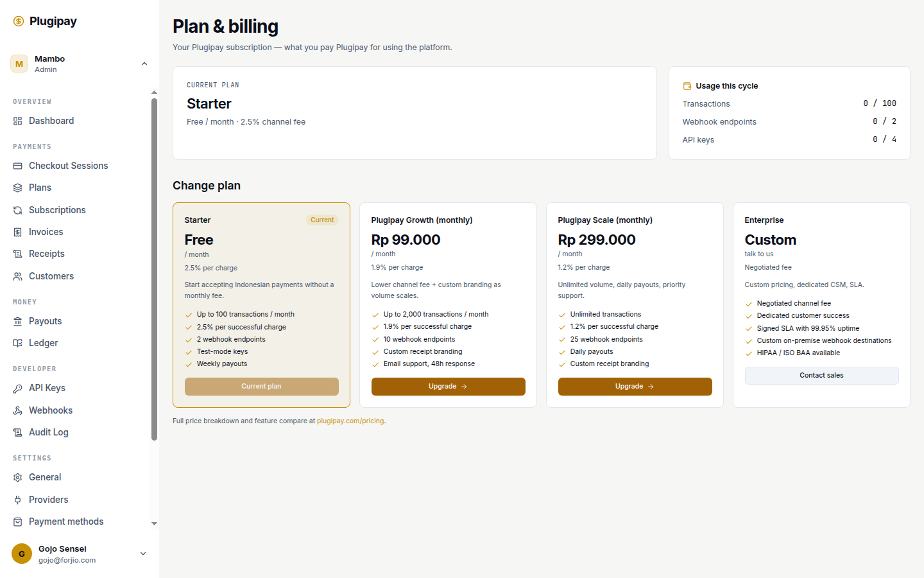Screen dimensions: 924x578
Task: Click the Gojo Sensei user avatar
Action: pos(22,554)
